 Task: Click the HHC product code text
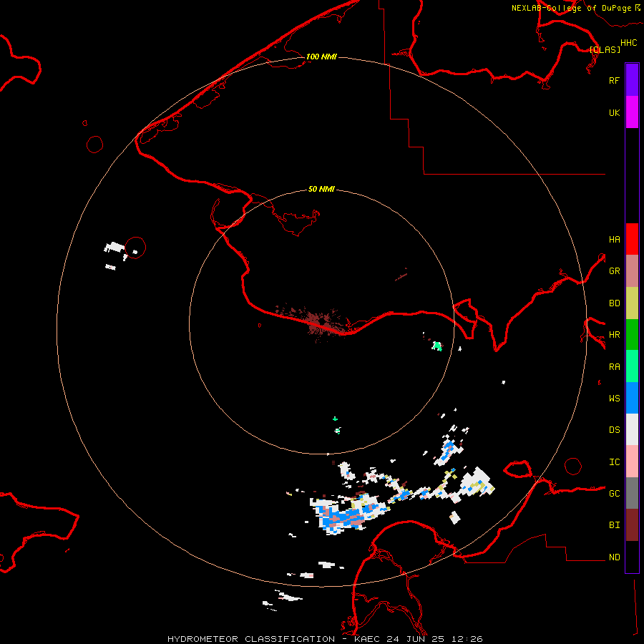pyautogui.click(x=628, y=43)
